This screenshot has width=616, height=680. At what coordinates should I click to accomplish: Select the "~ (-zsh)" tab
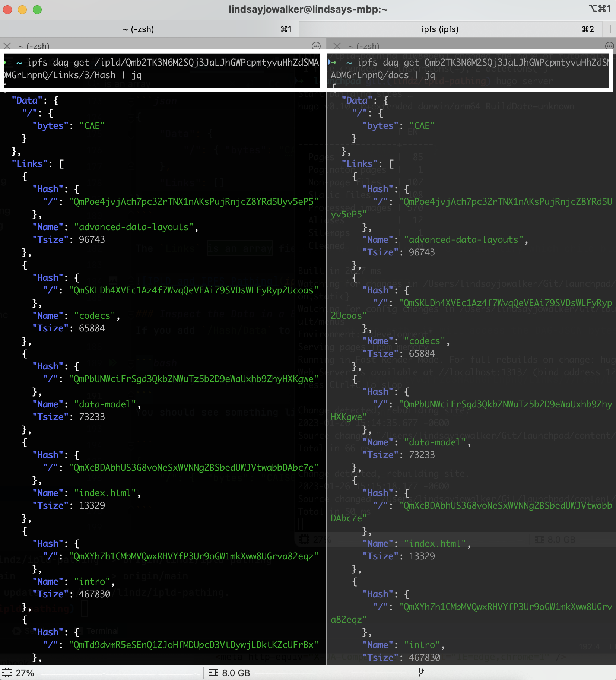pos(138,29)
